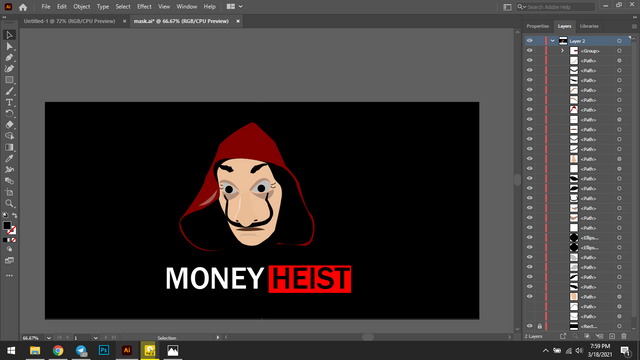
Task: Select the Rotate tool
Action: click(9, 113)
